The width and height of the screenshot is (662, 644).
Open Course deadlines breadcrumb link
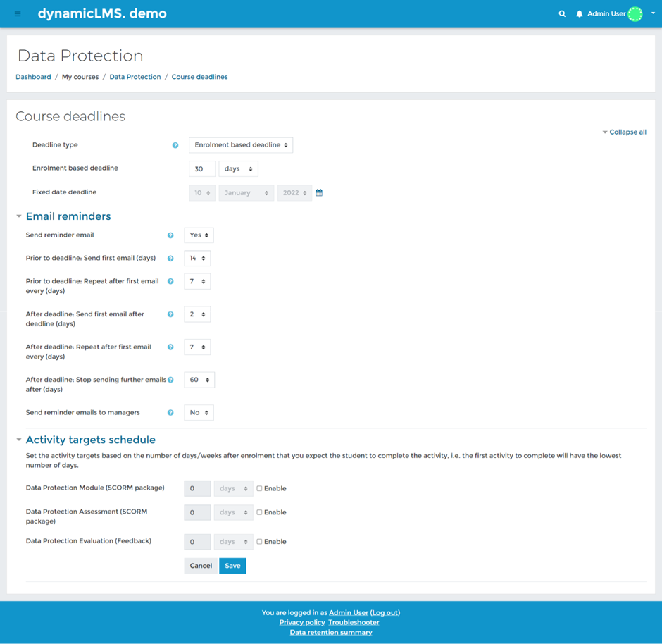click(199, 77)
